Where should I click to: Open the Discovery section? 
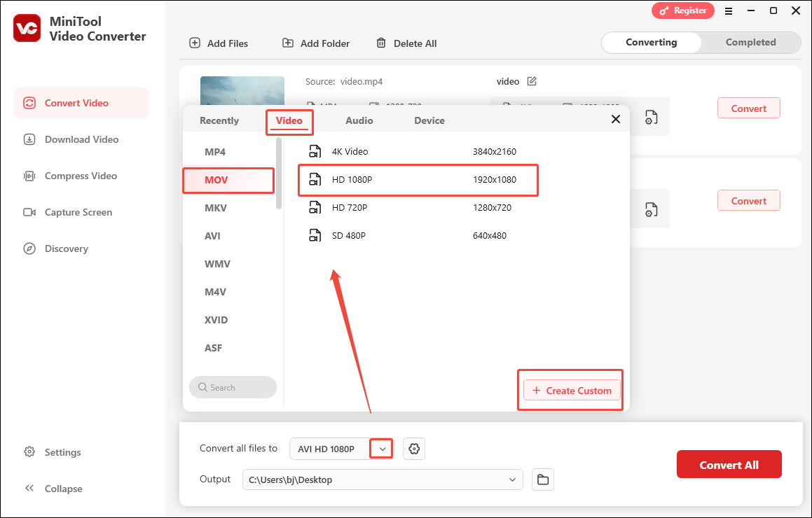[64, 248]
